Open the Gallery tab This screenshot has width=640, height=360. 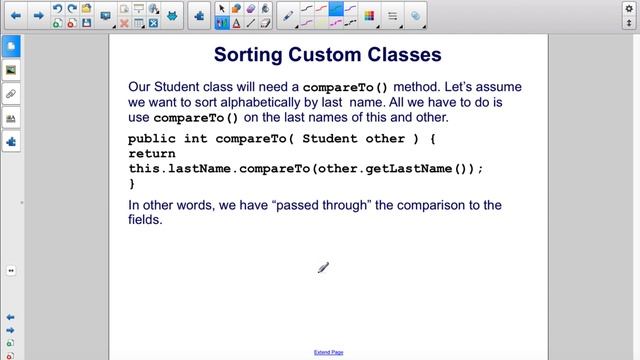11,70
